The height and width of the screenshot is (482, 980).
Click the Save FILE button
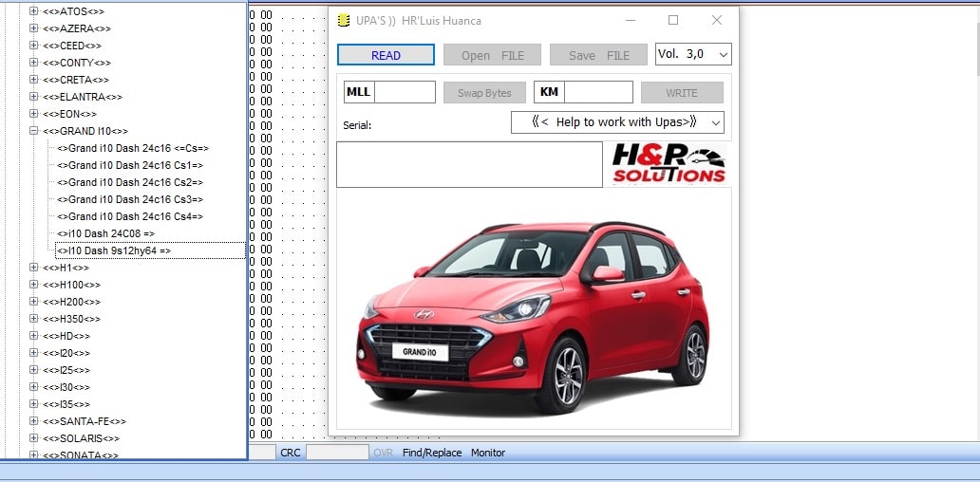pos(598,55)
